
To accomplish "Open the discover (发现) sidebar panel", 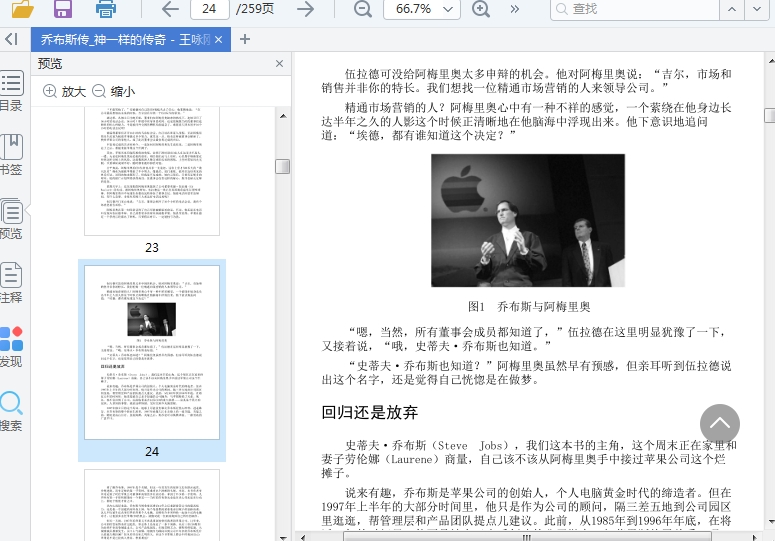I will [12, 347].
